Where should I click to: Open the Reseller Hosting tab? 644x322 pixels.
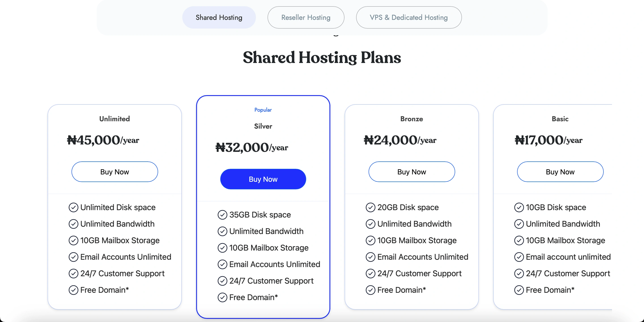306,17
